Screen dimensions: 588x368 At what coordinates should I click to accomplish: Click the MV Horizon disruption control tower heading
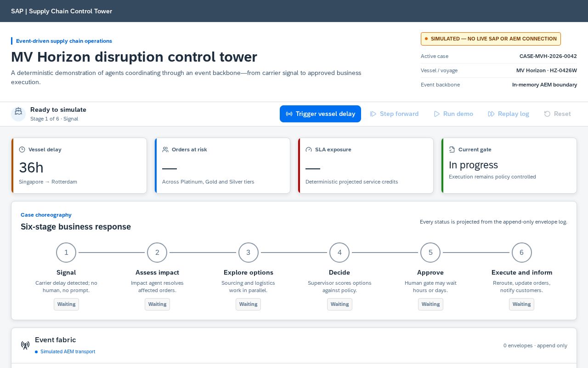[134, 57]
